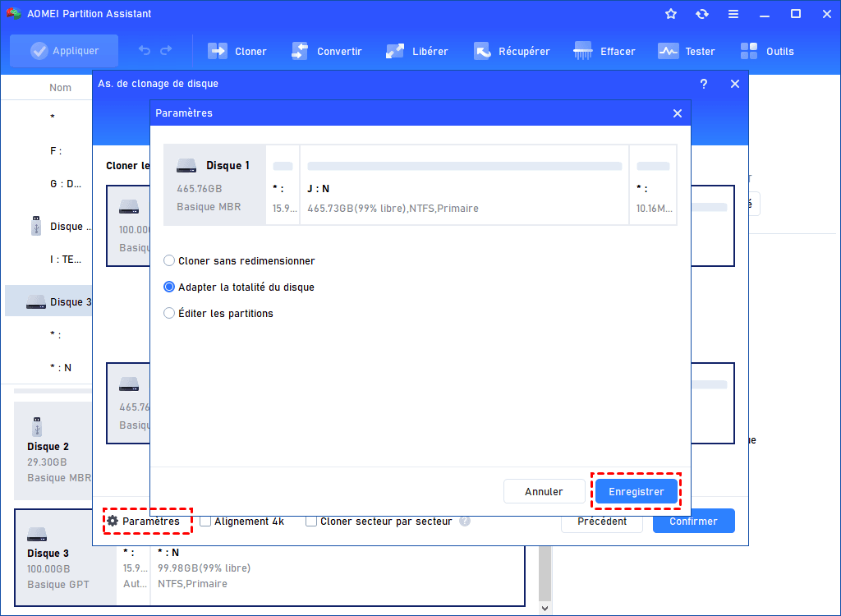Open the Libérer toolbar menu

pyautogui.click(x=416, y=52)
